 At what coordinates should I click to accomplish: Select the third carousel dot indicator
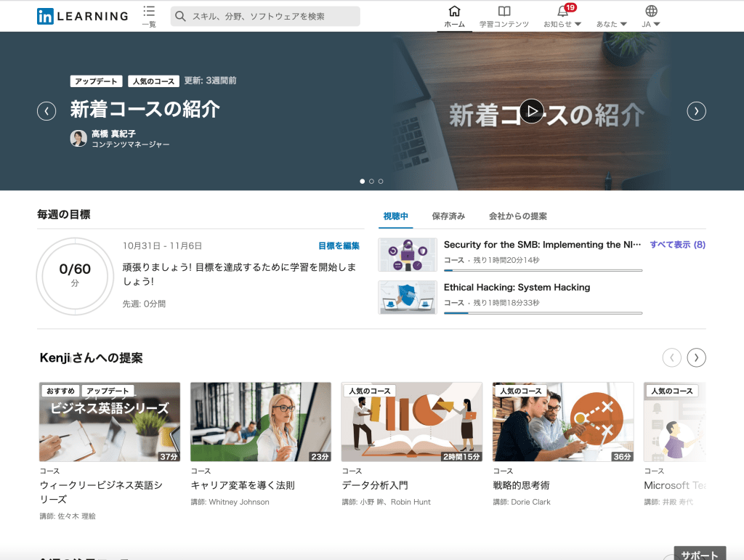click(x=381, y=182)
